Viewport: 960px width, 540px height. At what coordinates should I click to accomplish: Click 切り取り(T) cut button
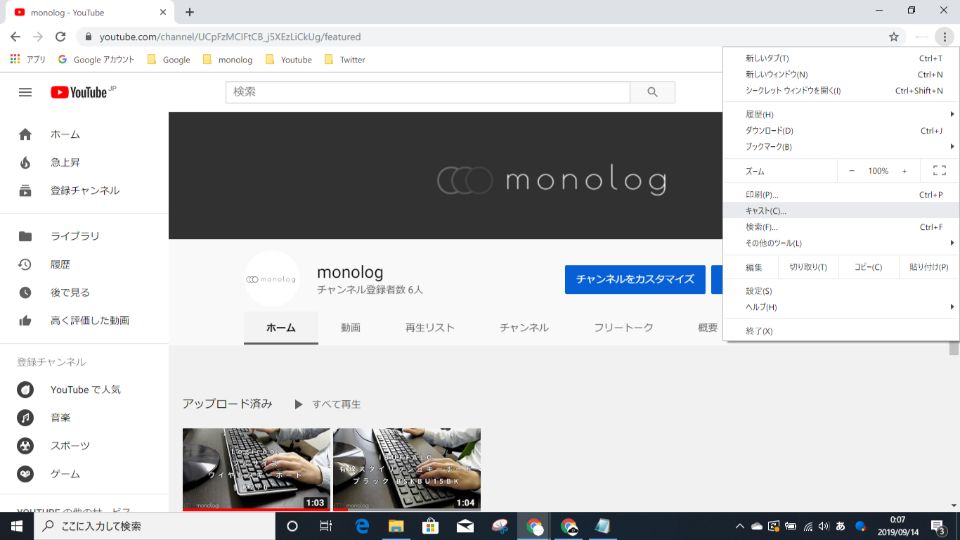click(808, 267)
